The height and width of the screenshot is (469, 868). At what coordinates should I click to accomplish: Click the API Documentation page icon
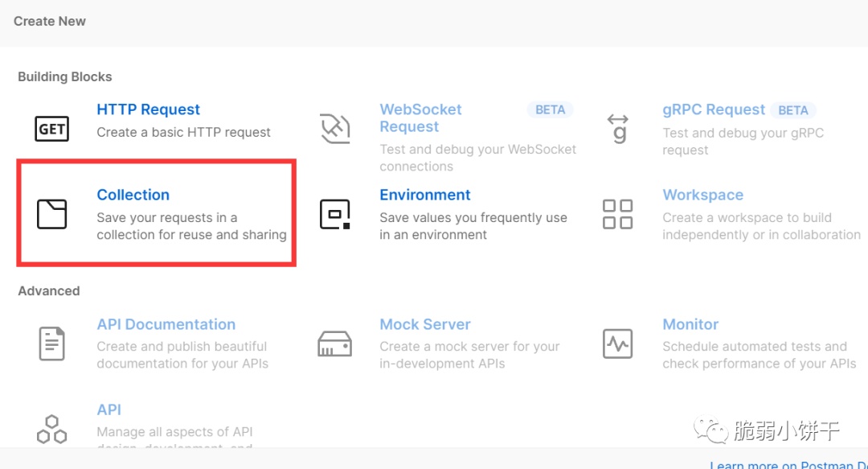point(52,344)
